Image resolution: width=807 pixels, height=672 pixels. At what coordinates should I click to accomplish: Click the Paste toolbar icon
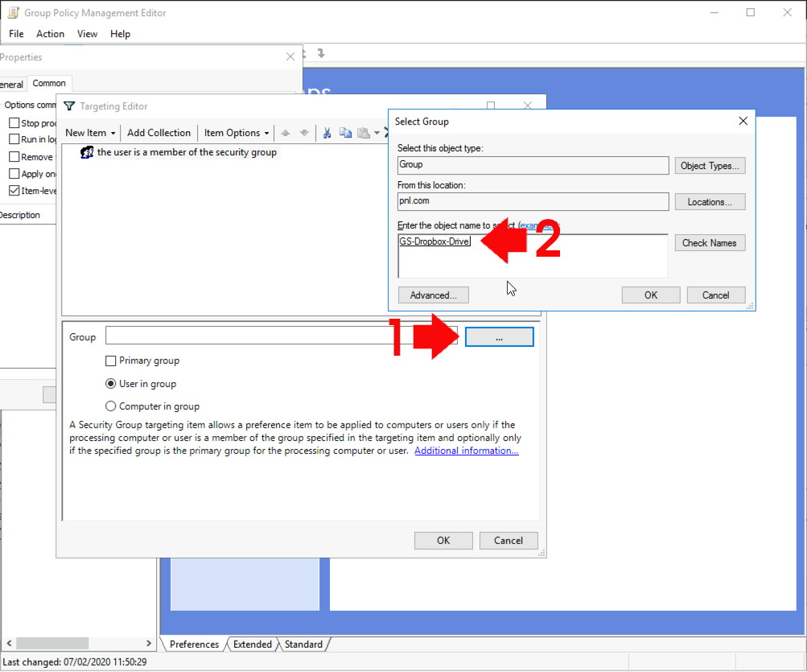click(x=362, y=133)
